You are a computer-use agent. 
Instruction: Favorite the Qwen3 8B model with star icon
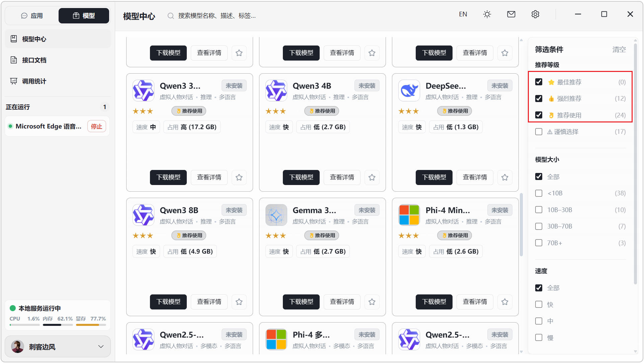coord(239,302)
